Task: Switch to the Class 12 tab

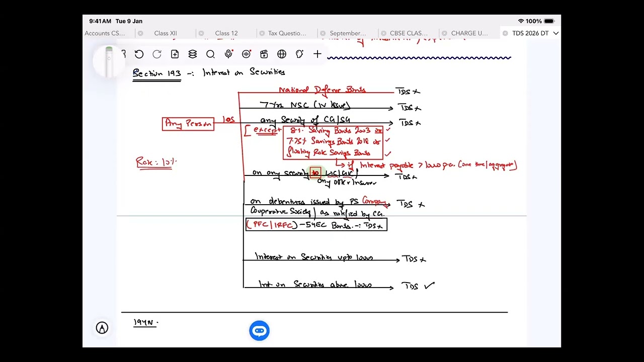Action: tap(226, 33)
